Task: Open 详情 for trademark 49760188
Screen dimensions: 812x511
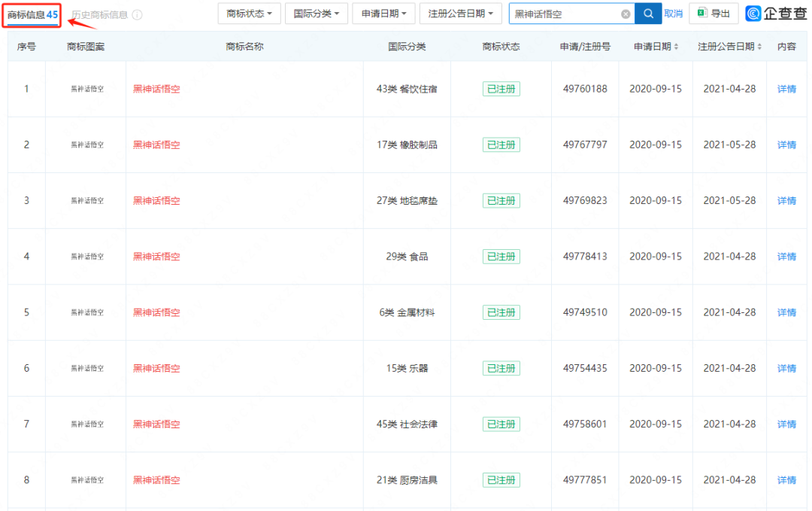Action: (786, 89)
